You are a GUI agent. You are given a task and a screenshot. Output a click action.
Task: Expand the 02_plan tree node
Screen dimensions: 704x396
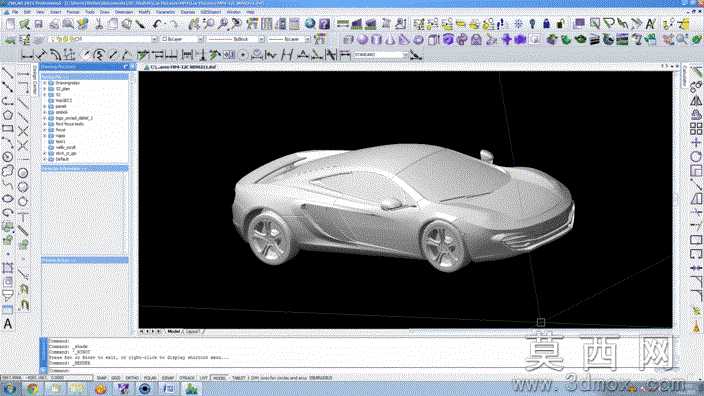[x=45, y=89]
